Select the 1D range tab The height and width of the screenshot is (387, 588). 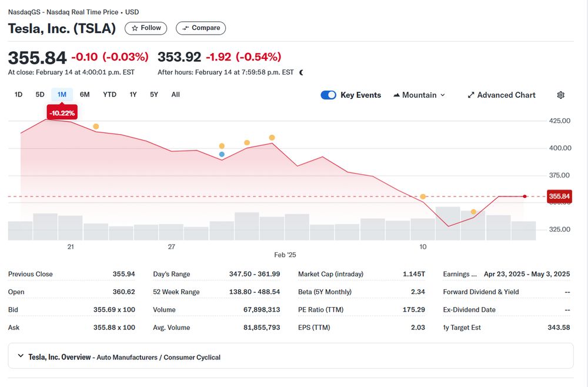(18, 95)
